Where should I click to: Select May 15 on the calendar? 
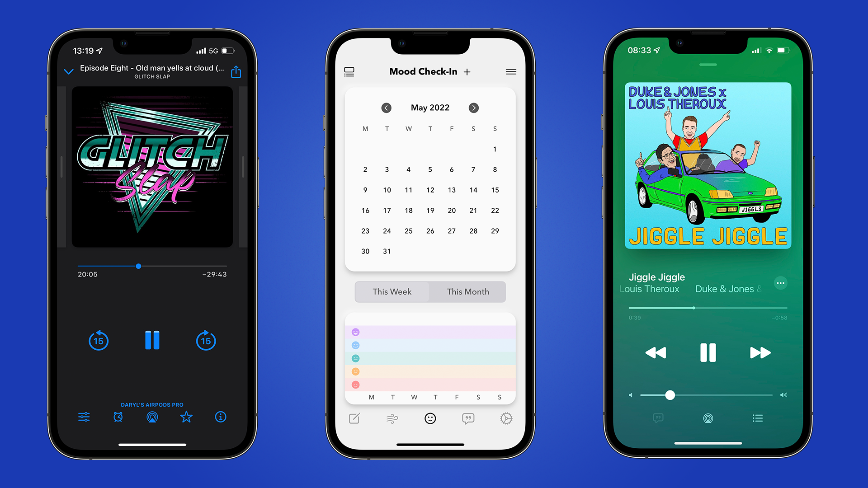pos(494,190)
